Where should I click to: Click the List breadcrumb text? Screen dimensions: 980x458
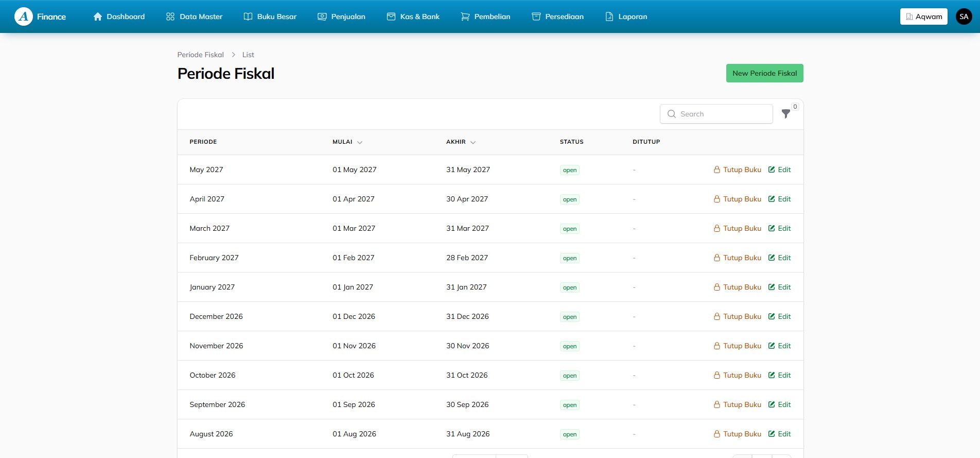coord(248,55)
